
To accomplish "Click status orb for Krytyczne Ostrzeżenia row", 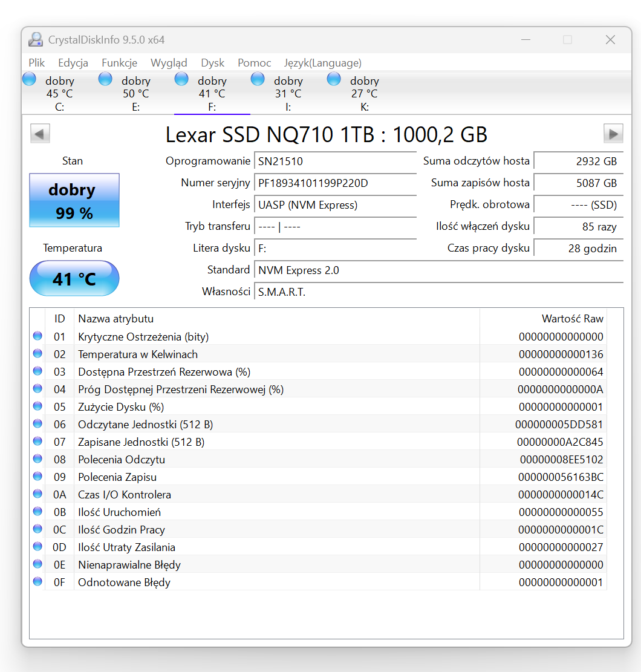I will tap(37, 336).
